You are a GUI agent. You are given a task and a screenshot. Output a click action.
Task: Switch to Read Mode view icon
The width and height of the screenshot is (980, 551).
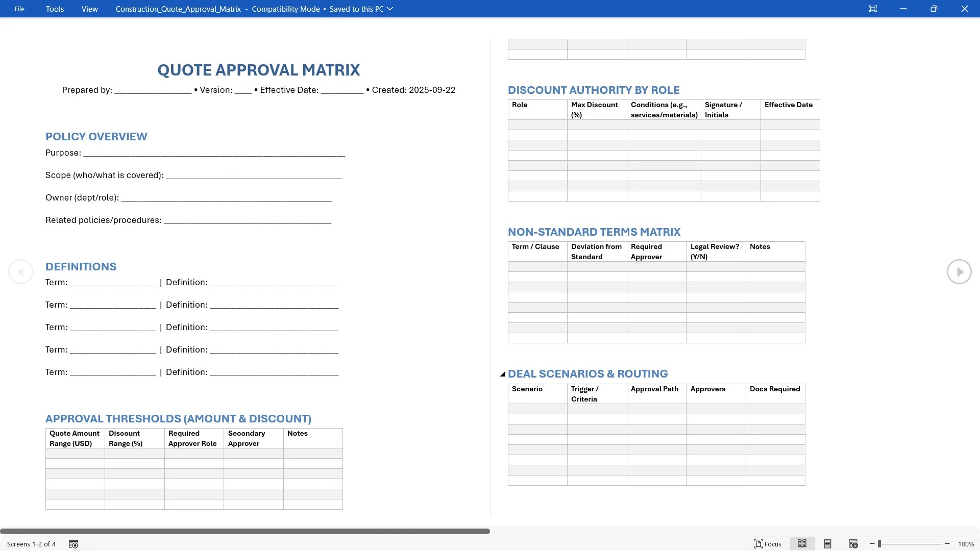[802, 544]
